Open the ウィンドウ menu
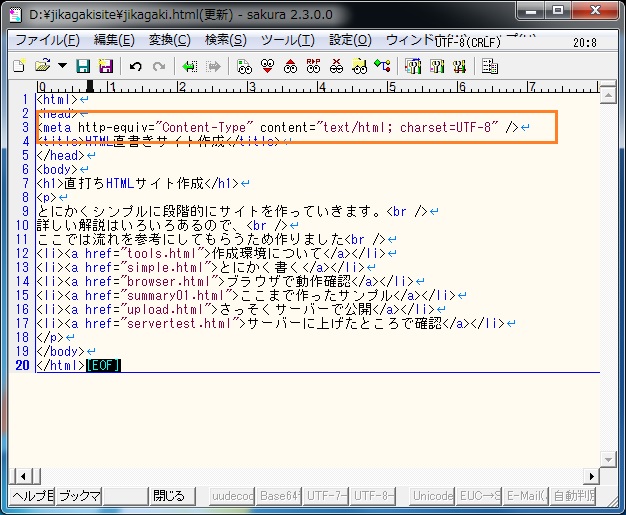The image size is (626, 515). pos(410,40)
